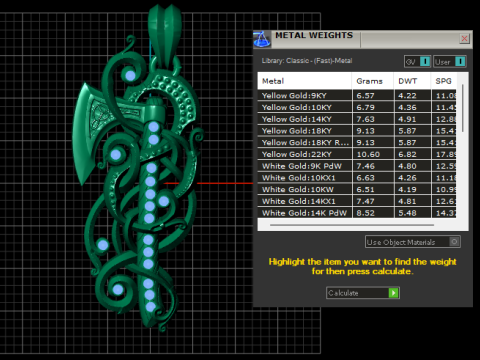Click DWT value 4.22
The image size is (480, 360).
[407, 96]
